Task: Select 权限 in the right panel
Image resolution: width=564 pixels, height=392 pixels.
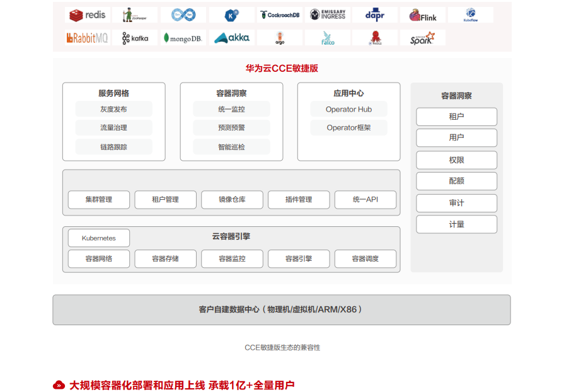Action: point(456,160)
